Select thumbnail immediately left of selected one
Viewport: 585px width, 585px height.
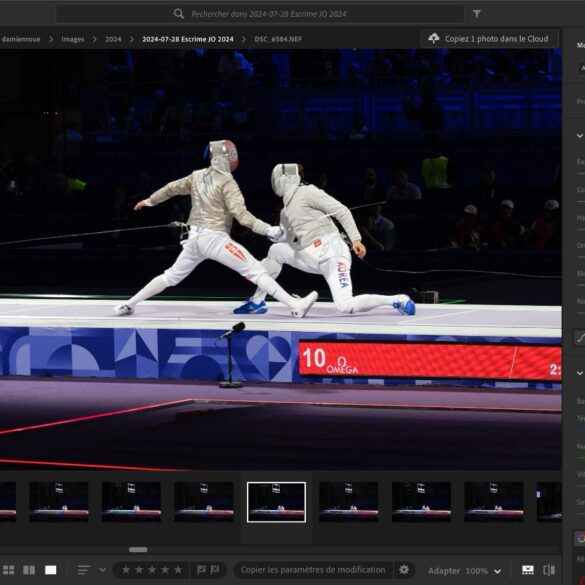click(204, 502)
